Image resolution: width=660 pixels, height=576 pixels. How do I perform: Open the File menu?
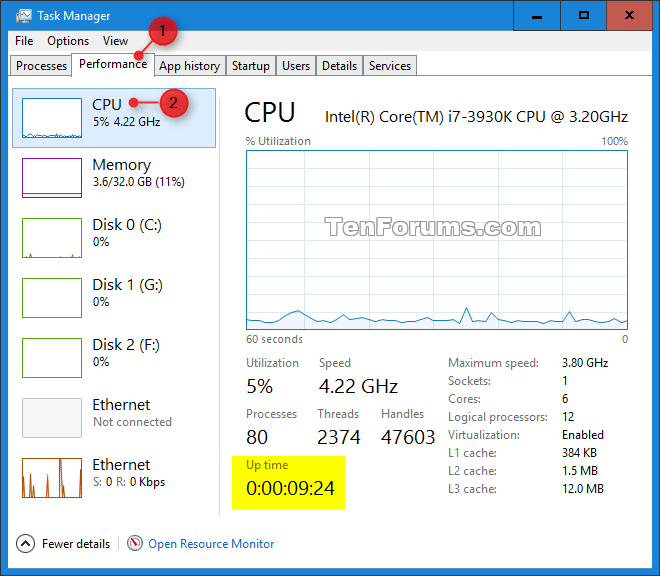click(24, 41)
